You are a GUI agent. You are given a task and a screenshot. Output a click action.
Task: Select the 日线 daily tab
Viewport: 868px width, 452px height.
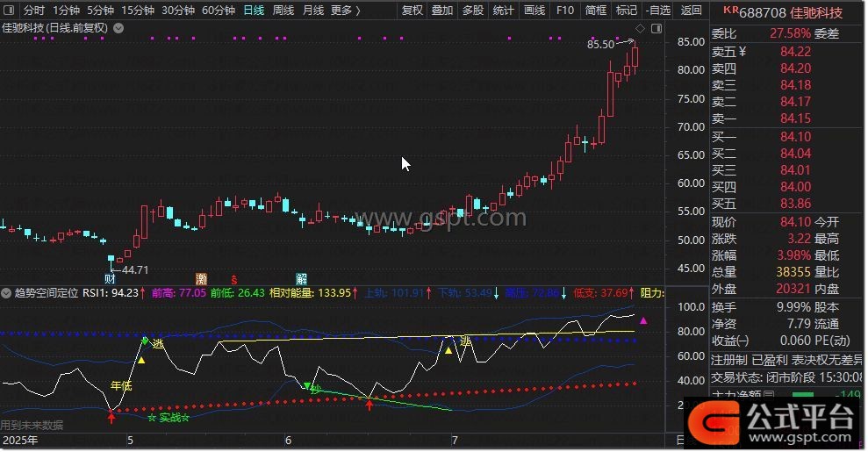255,11
